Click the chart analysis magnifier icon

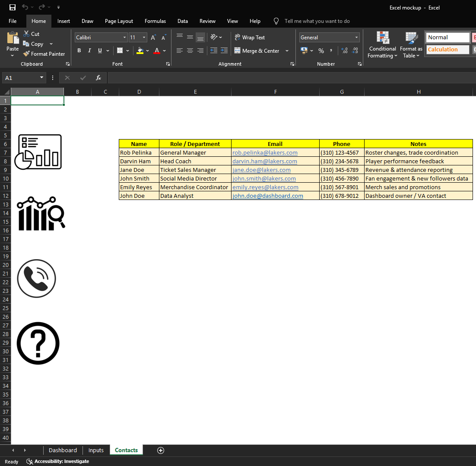tap(41, 213)
